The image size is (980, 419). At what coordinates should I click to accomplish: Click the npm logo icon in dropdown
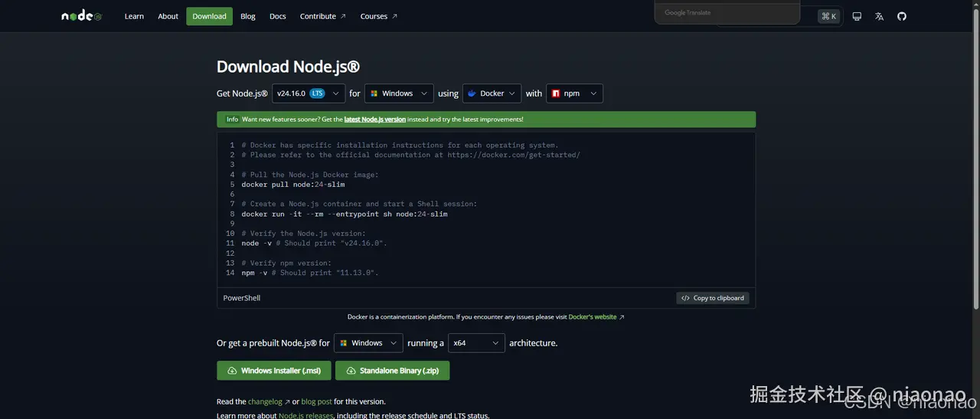tap(555, 93)
